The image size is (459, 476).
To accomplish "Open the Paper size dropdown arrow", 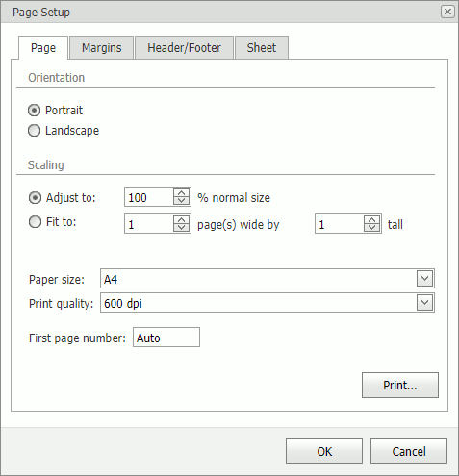I will [x=424, y=278].
